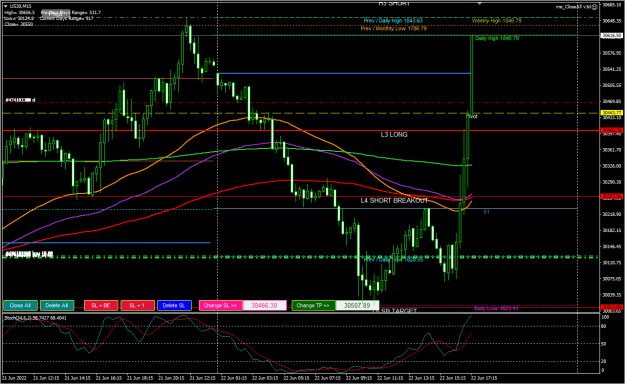Select the S1 support label
The width and height of the screenshot is (625, 384).
click(x=486, y=212)
